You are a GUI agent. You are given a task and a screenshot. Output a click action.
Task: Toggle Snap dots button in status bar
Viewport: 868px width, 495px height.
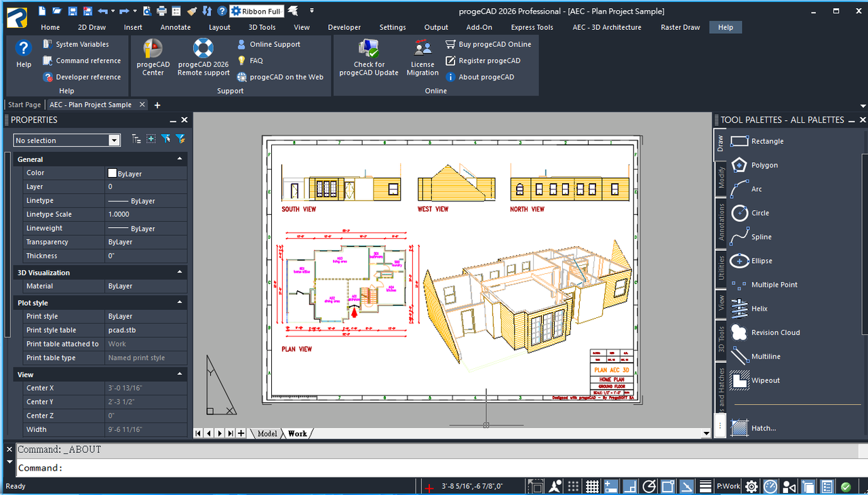574,486
